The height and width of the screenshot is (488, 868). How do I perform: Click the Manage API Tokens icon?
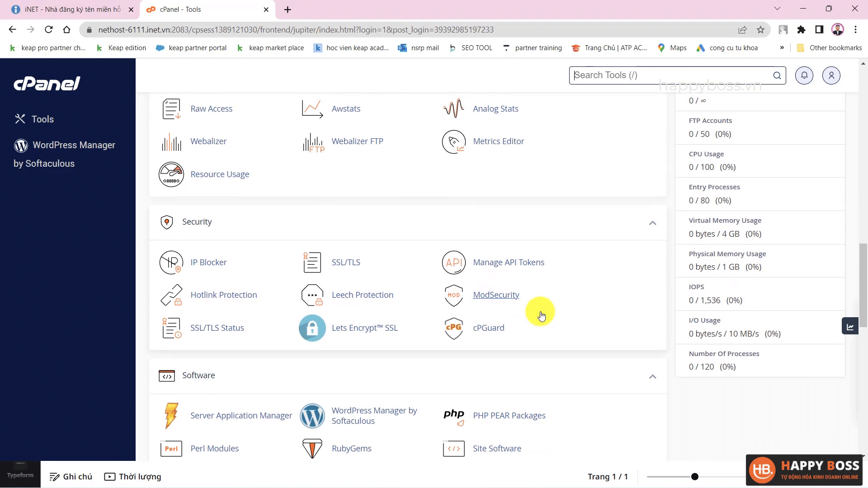(x=453, y=263)
